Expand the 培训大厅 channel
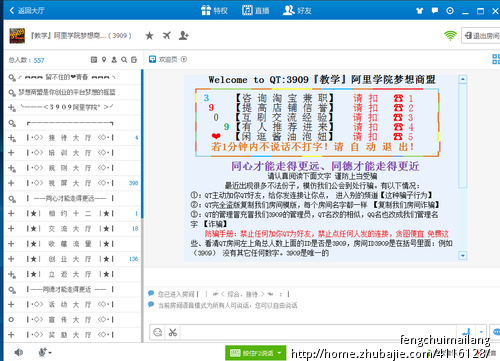500x361 pixels. [11, 153]
